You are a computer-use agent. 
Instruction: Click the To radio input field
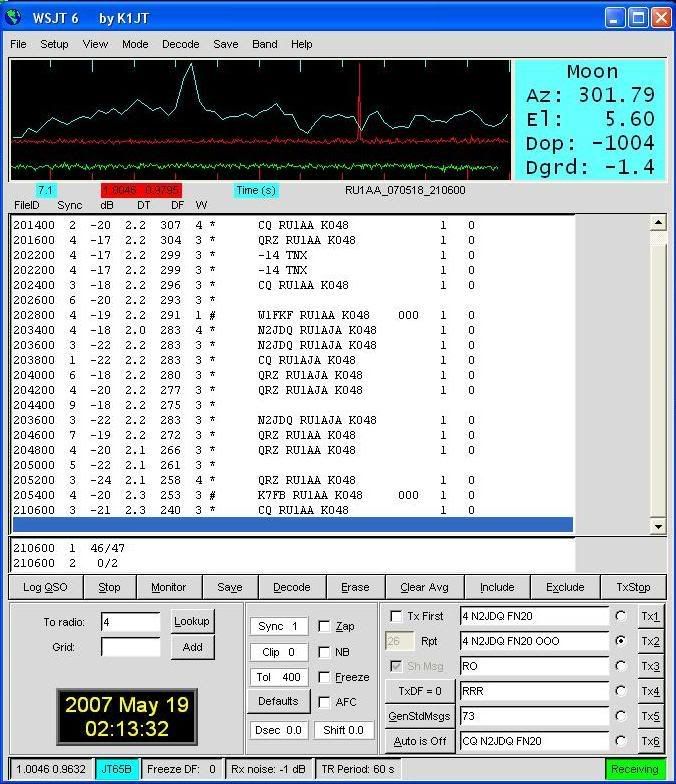(x=130, y=622)
